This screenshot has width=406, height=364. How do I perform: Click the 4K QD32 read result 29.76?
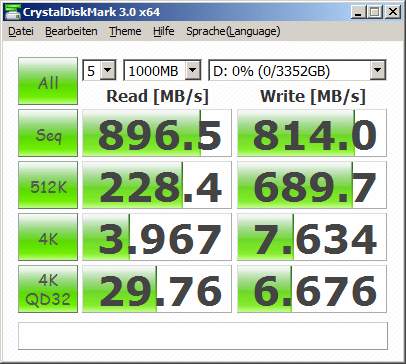click(x=157, y=289)
